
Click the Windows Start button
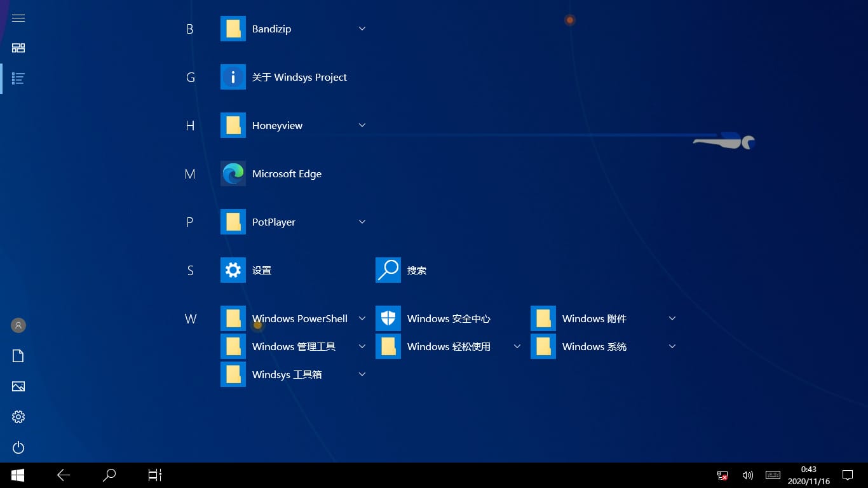18,475
